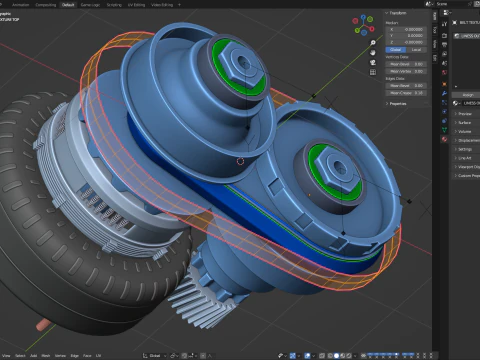Switch to the Video Editing workspace tab

[x=162, y=5]
